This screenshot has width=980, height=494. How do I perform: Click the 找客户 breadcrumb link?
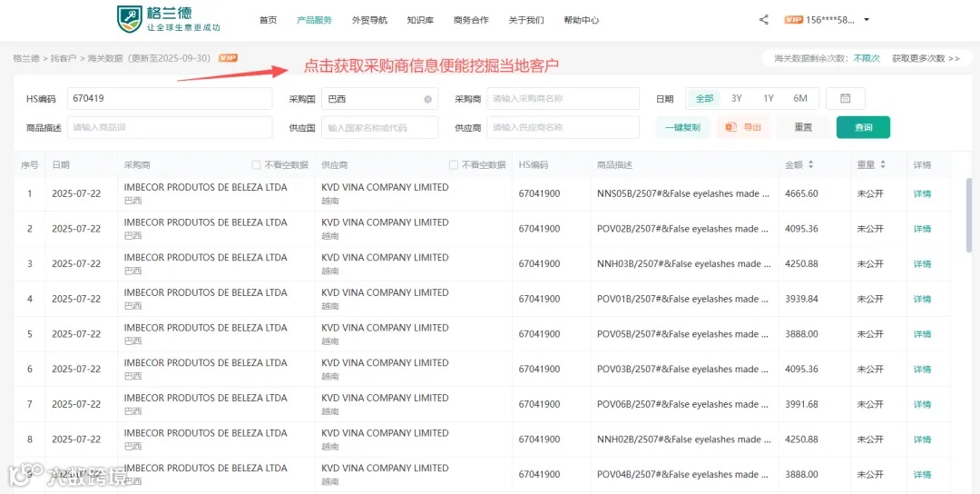click(x=64, y=58)
